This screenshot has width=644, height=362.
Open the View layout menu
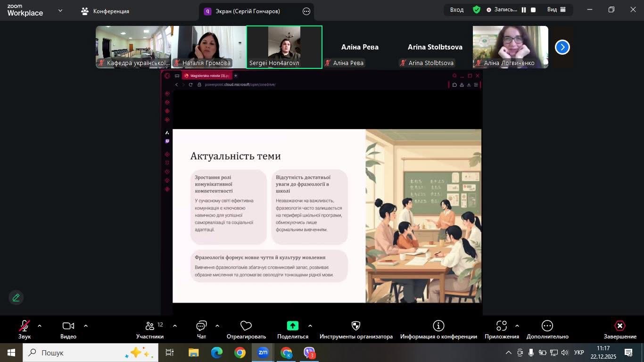click(x=556, y=10)
